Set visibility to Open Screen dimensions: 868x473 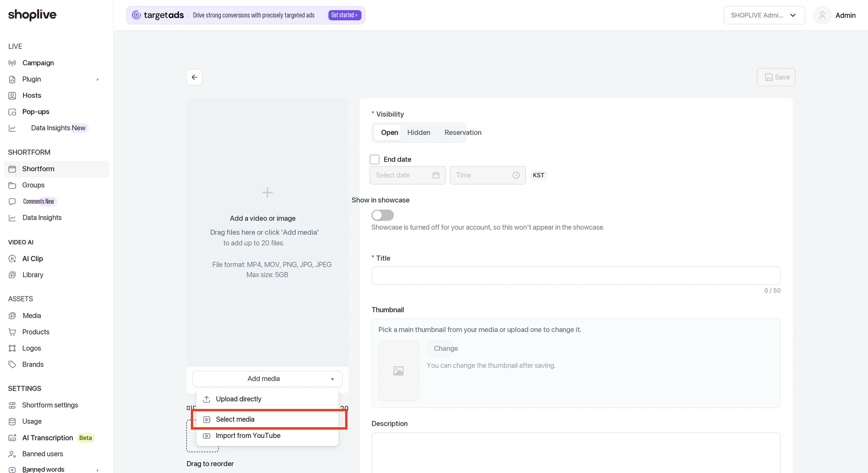pyautogui.click(x=387, y=132)
